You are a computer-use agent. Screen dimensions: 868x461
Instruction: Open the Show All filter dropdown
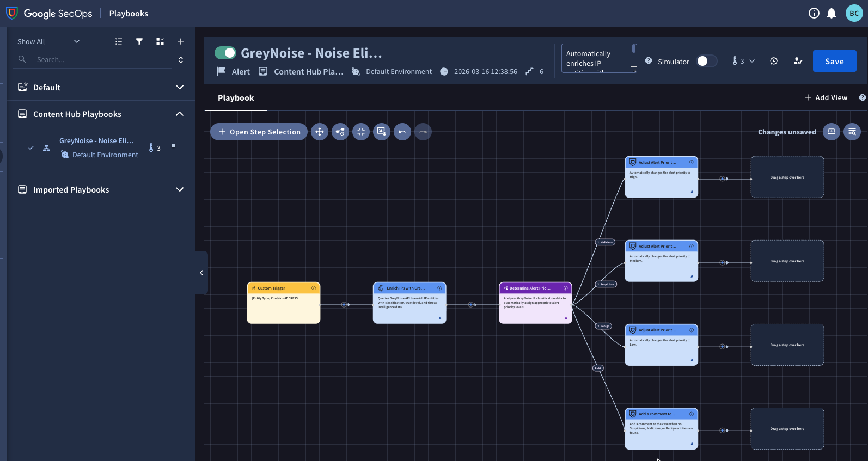tap(48, 41)
